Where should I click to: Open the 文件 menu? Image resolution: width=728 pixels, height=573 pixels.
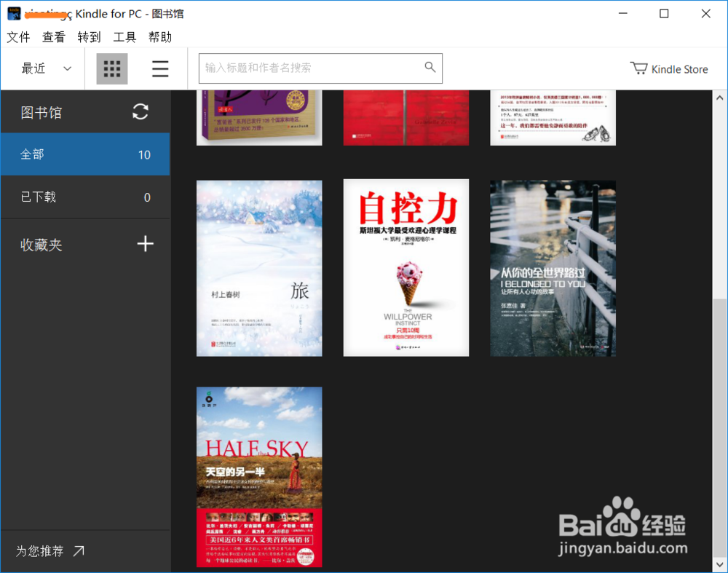click(x=19, y=37)
